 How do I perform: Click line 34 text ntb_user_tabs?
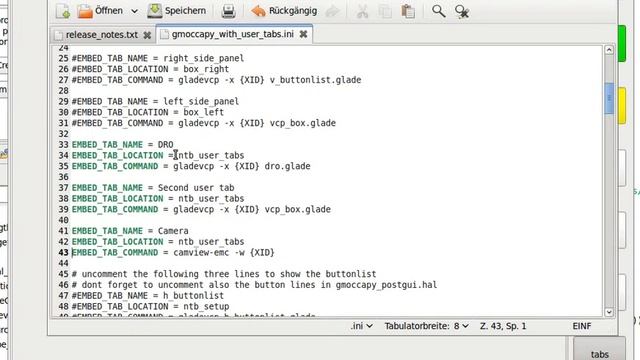(211, 156)
